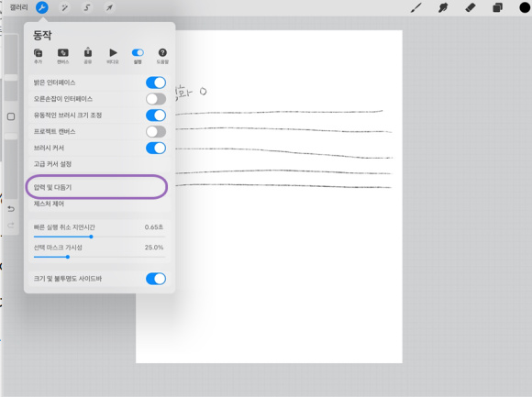532x397 pixels.
Task: Select the Eraser tool icon
Action: [471, 7]
